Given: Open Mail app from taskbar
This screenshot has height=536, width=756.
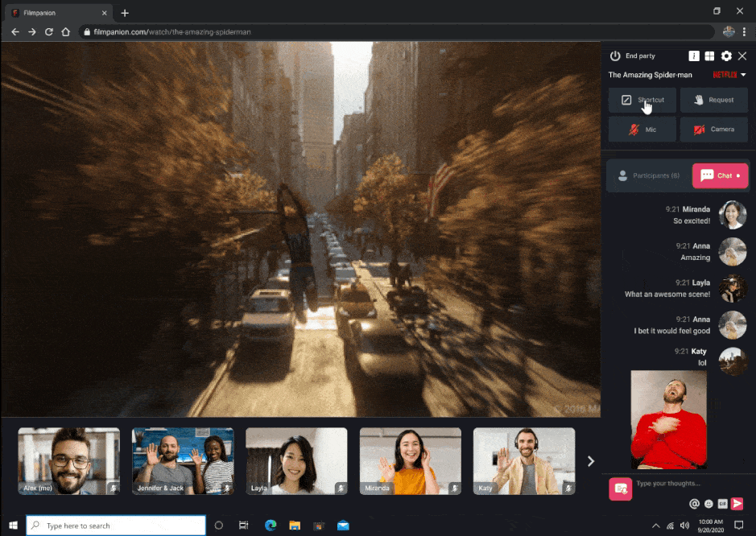Looking at the screenshot, I should [343, 526].
